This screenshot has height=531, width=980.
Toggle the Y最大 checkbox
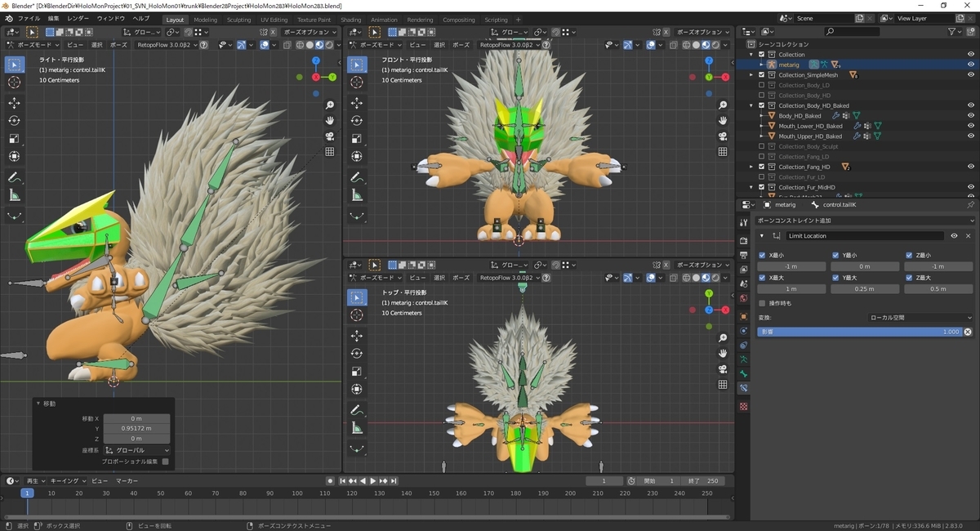[835, 278]
